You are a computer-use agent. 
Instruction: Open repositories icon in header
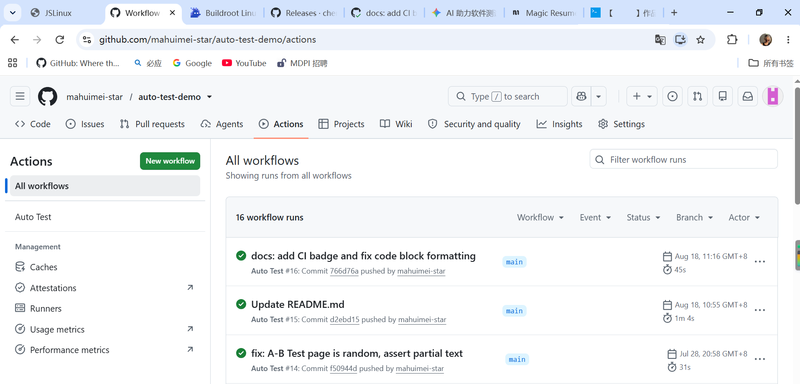(722, 96)
